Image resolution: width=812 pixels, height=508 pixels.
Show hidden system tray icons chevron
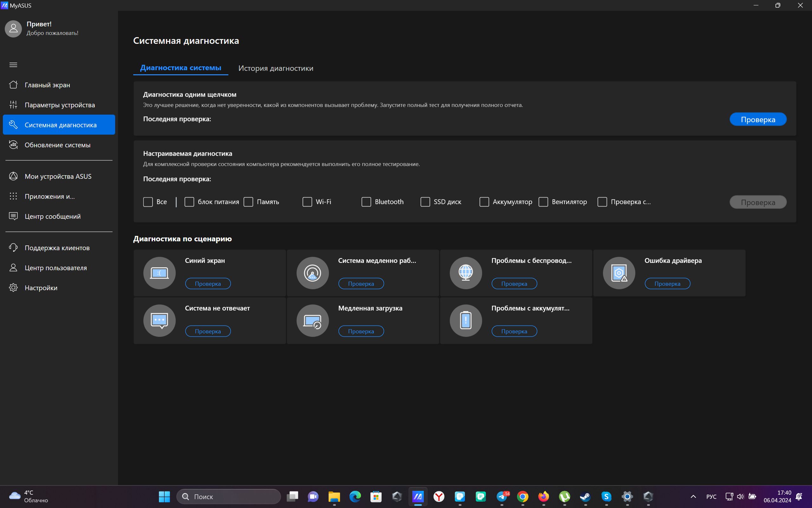click(693, 497)
